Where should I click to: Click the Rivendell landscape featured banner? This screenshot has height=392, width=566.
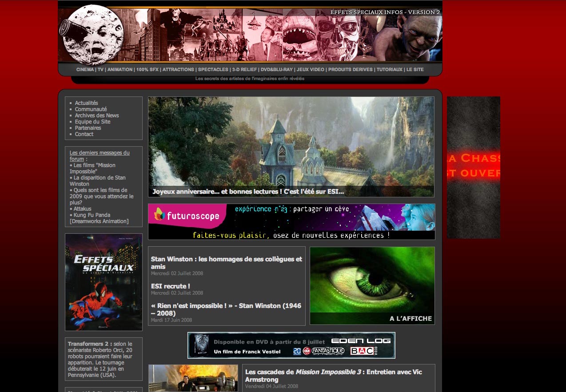[x=291, y=141]
